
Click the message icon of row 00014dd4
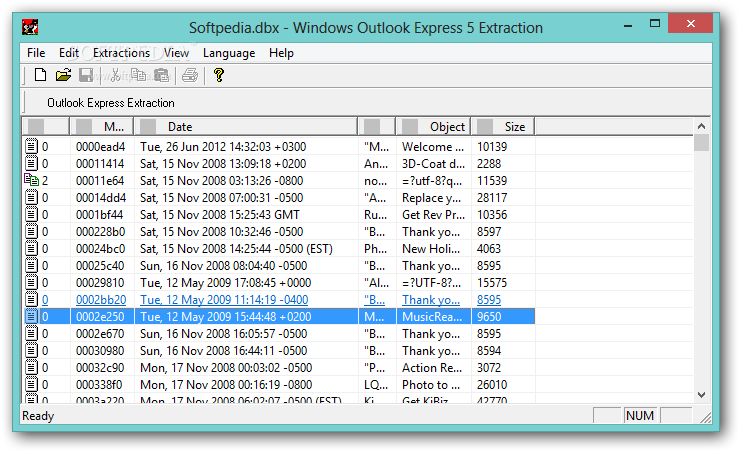click(31, 197)
